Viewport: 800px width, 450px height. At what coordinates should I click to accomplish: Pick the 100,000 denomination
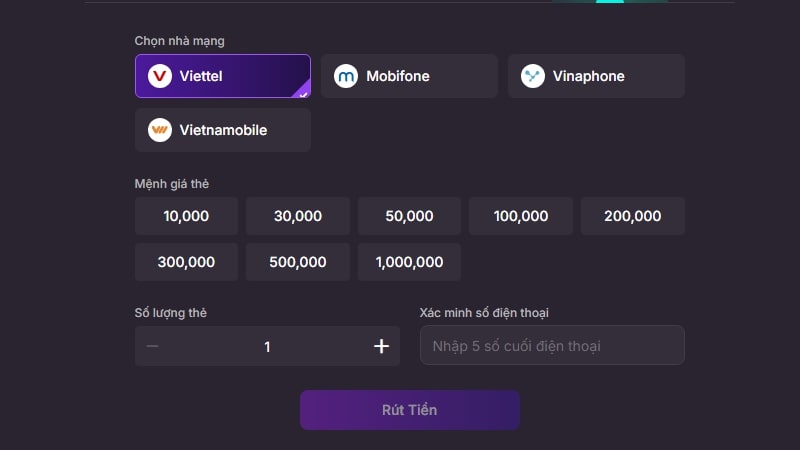pos(521,216)
